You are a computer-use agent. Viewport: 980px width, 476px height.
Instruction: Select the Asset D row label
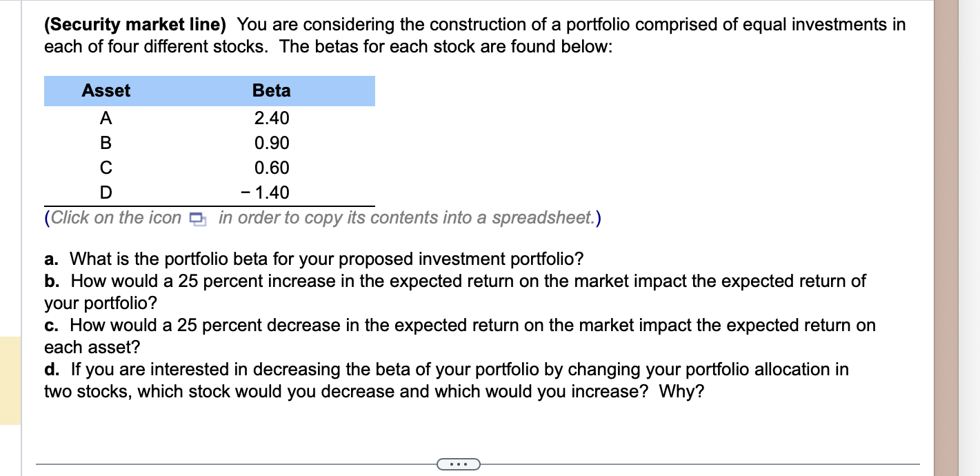106,192
